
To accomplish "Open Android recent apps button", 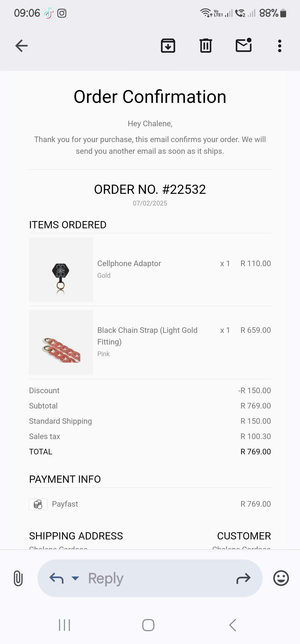I will (64, 625).
